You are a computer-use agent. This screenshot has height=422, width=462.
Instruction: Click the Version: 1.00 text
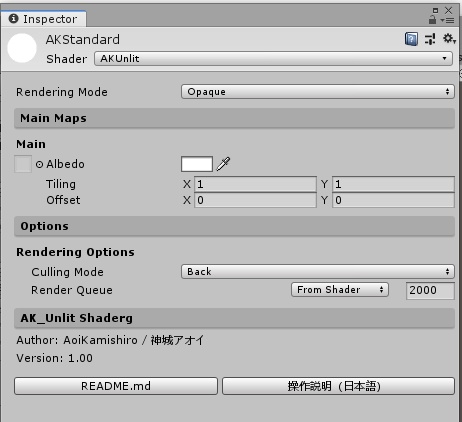55,358
